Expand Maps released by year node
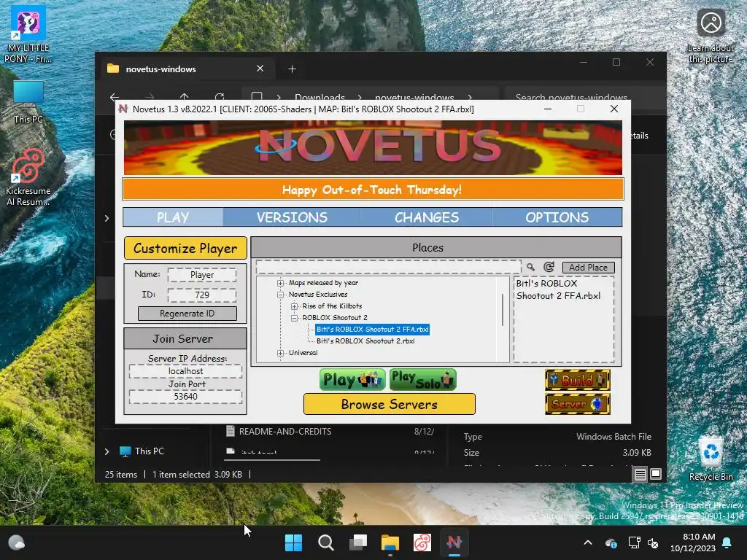 tap(281, 283)
